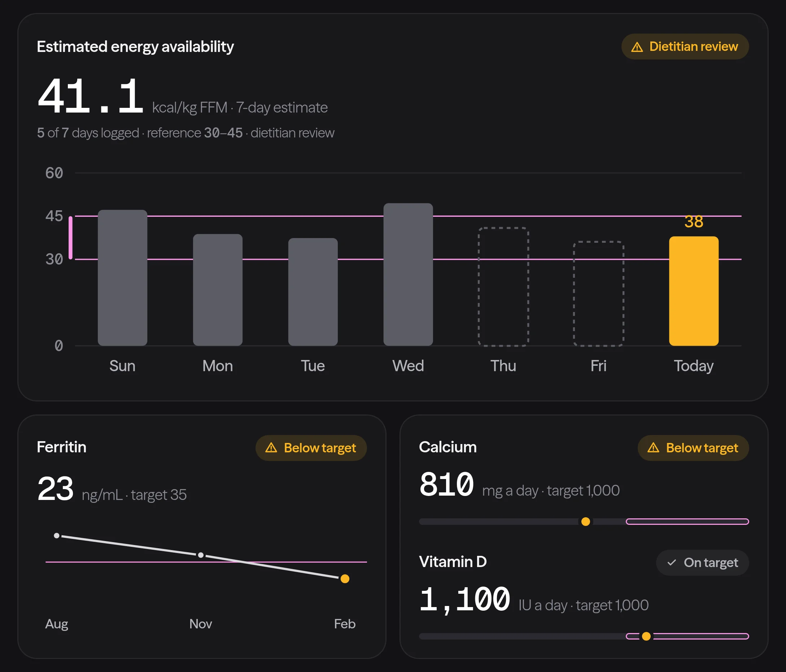Click the IU a day target 1,000 text

click(584, 605)
